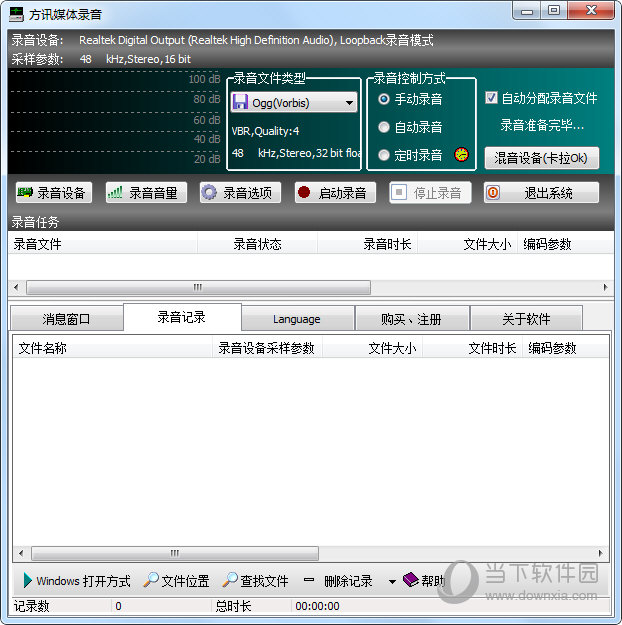The height and width of the screenshot is (625, 622).
Task: Open 关于软件 tab
Action: [526, 319]
